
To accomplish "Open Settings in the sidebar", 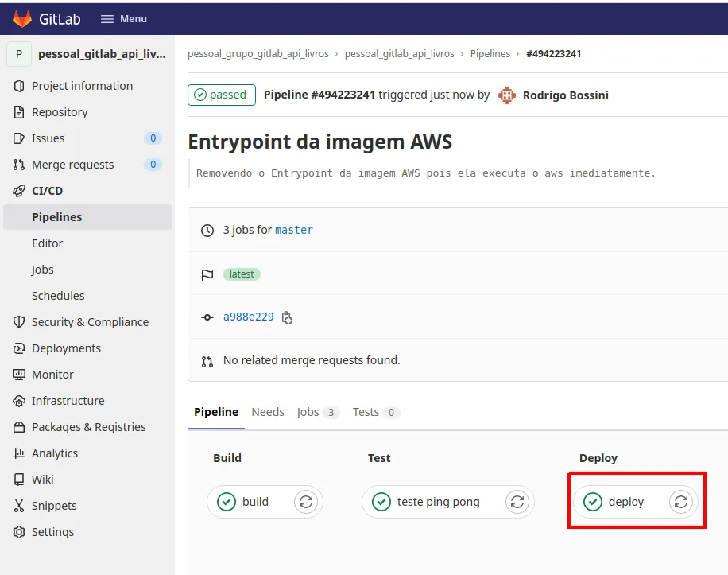I will click(x=53, y=532).
